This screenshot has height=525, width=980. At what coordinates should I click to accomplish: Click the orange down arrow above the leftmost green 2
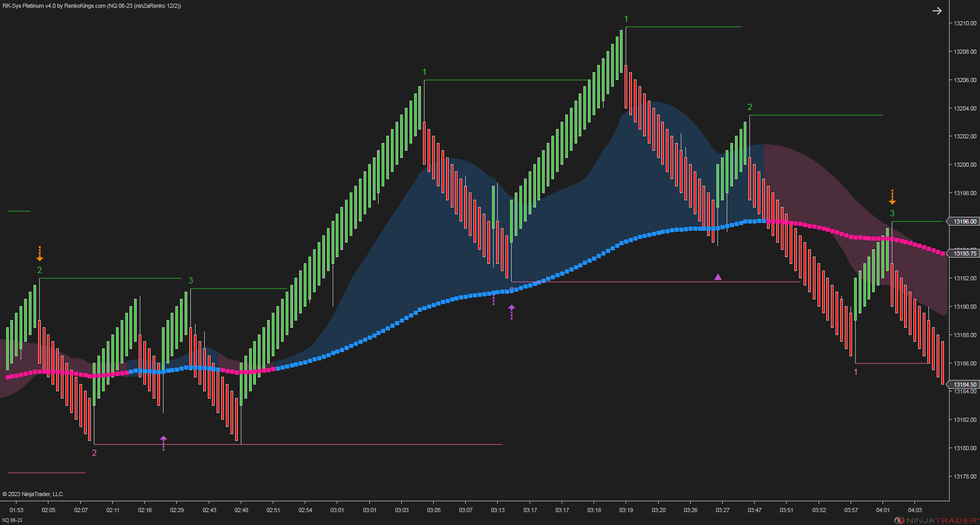point(40,253)
